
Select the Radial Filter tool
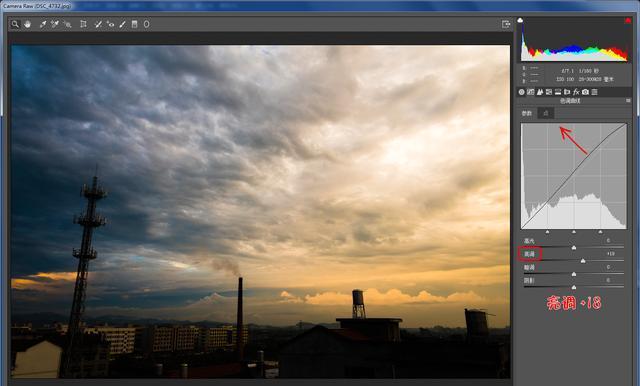click(x=146, y=24)
